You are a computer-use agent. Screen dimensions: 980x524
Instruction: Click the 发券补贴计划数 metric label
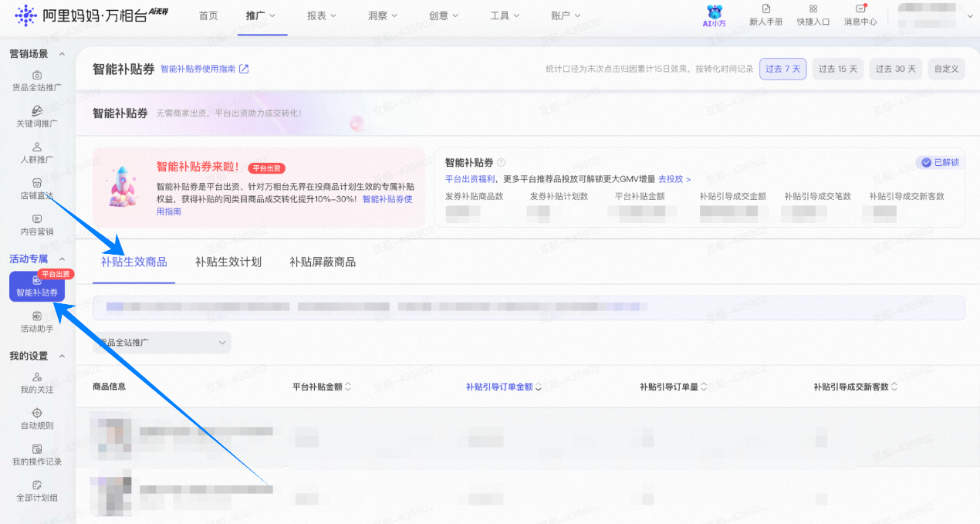click(559, 196)
